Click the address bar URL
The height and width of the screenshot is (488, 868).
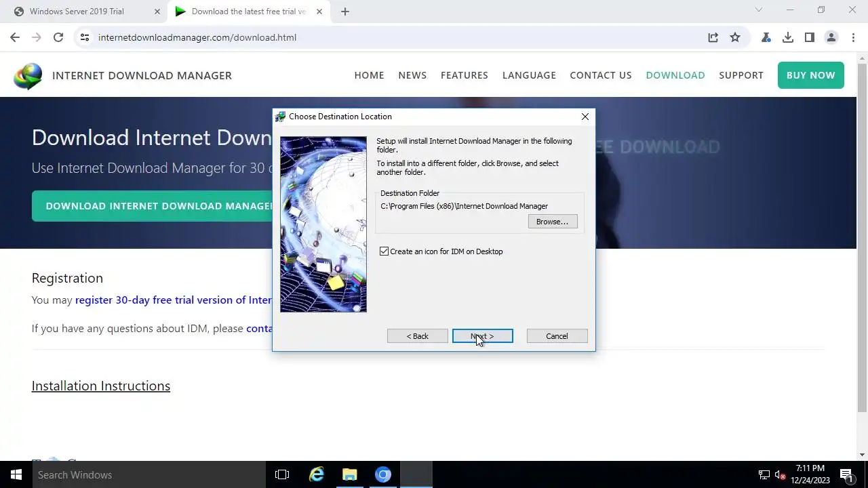point(197,37)
